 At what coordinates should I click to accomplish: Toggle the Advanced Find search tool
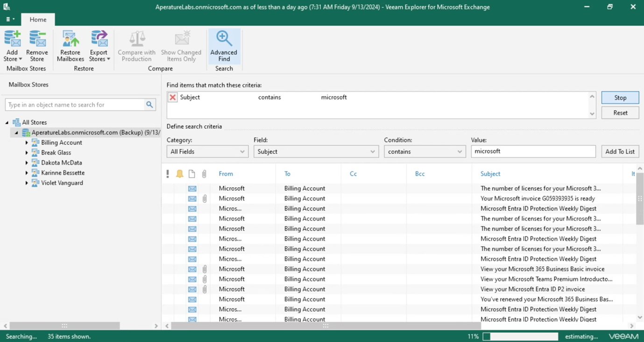tap(224, 46)
